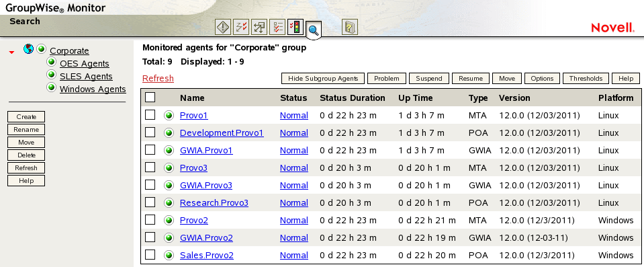Check the box for Development.Provo1
644x267 pixels.
[x=150, y=132]
